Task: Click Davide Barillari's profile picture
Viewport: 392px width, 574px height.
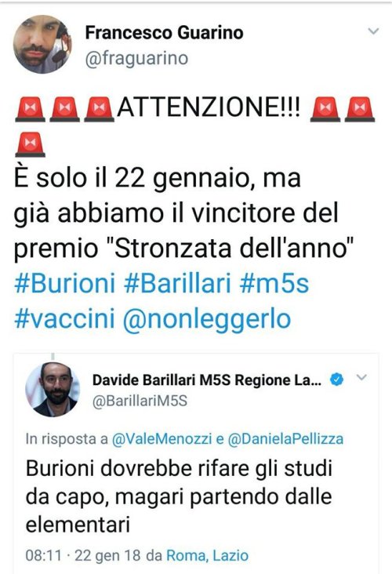Action: pos(53,389)
